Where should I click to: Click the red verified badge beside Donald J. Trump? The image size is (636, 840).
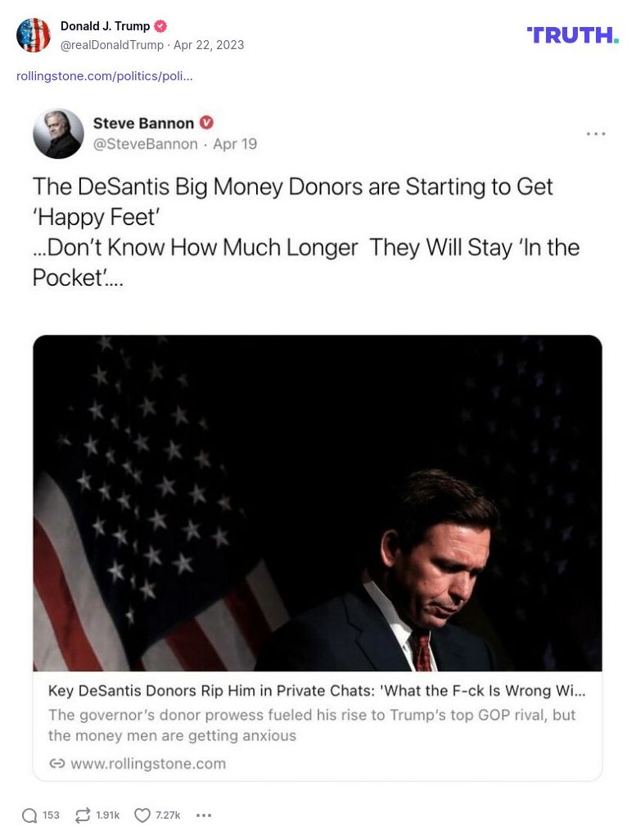pyautogui.click(x=160, y=27)
